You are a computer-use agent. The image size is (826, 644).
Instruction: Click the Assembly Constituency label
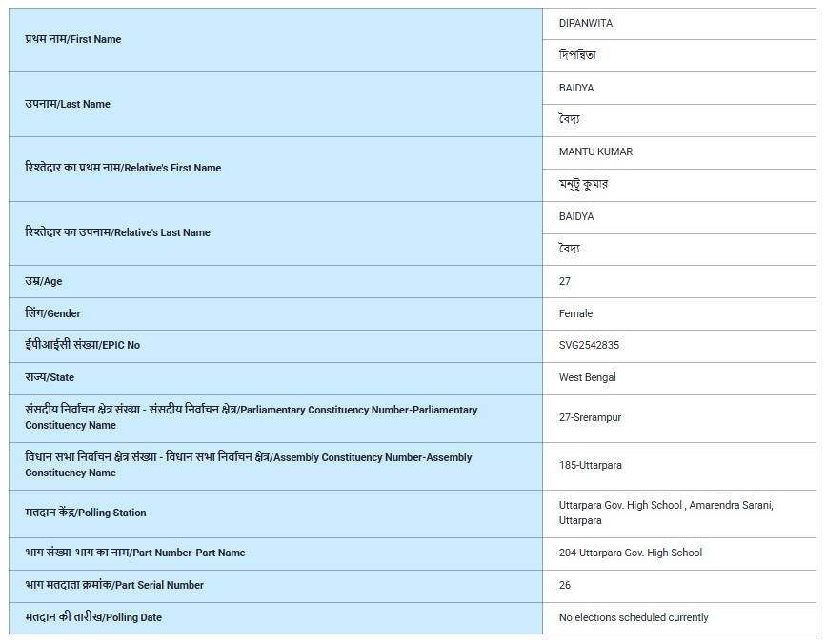coord(248,465)
